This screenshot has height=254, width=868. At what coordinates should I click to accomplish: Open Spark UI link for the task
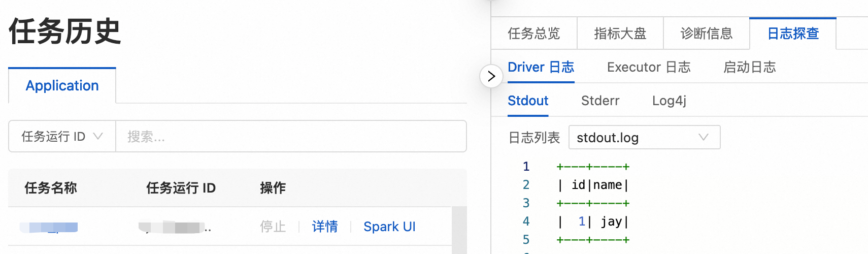coord(389,227)
